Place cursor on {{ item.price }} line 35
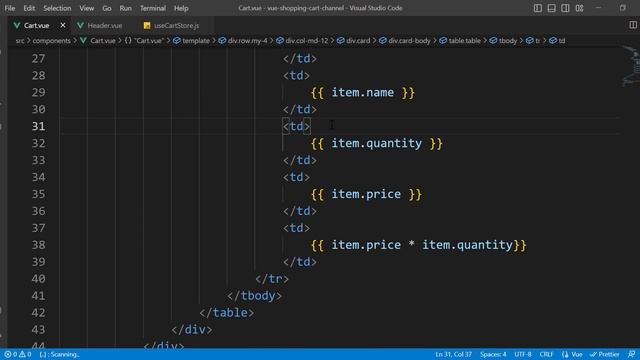 click(366, 194)
